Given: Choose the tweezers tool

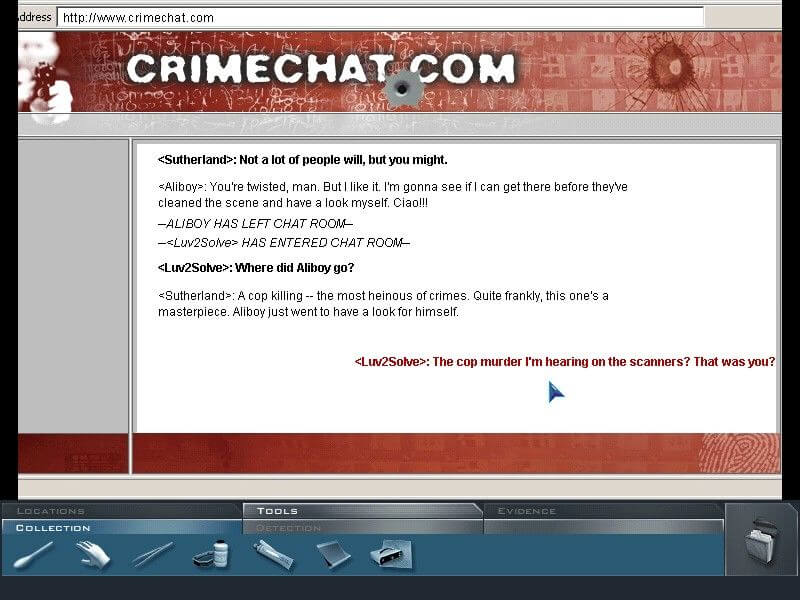Looking at the screenshot, I should click(x=152, y=555).
